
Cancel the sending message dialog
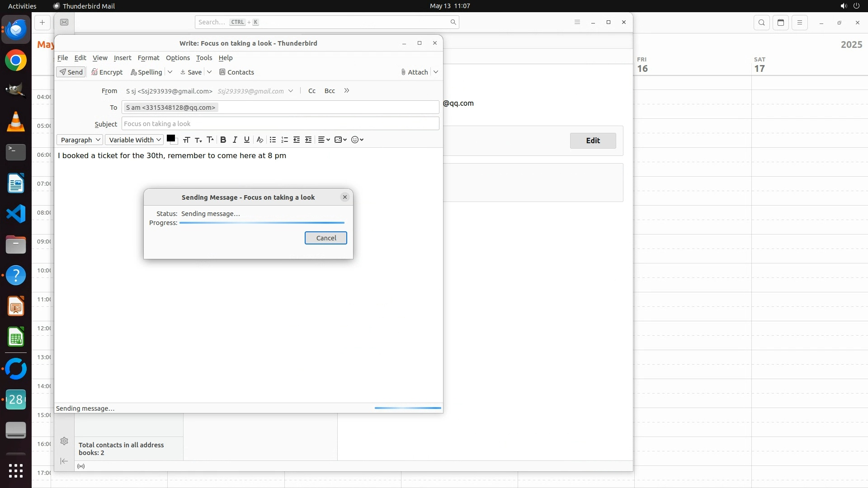click(325, 238)
